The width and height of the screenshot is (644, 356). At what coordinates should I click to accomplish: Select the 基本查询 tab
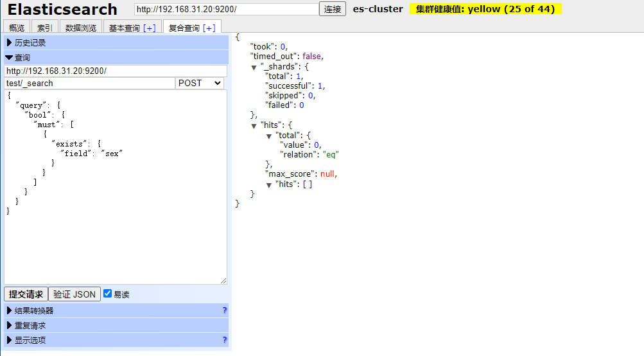[125, 28]
